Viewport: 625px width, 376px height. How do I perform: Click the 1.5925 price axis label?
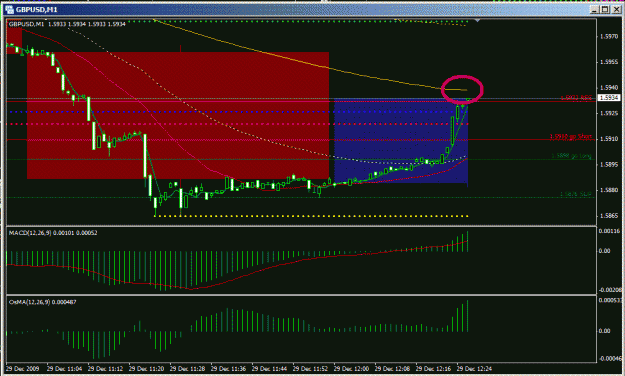(x=609, y=113)
